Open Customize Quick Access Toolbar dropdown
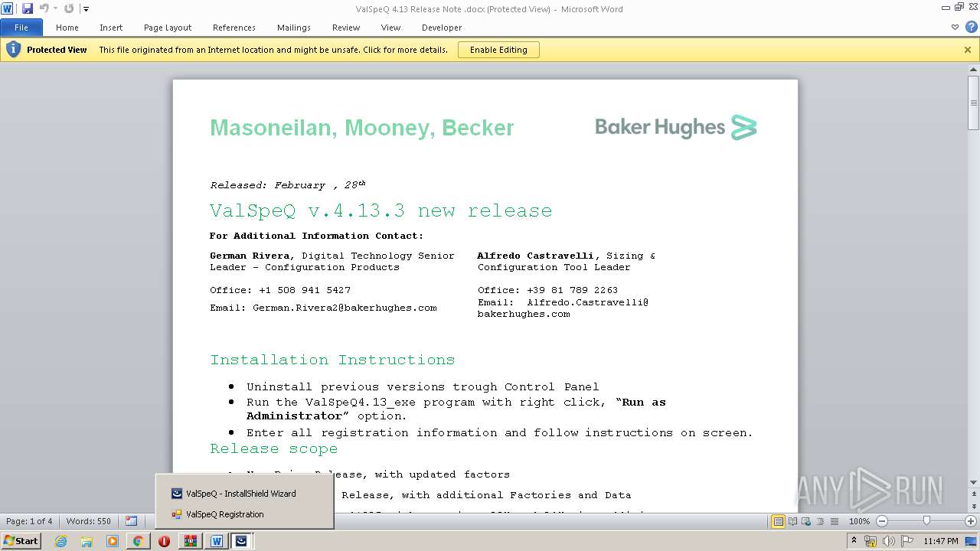Image resolution: width=980 pixels, height=551 pixels. click(x=86, y=9)
